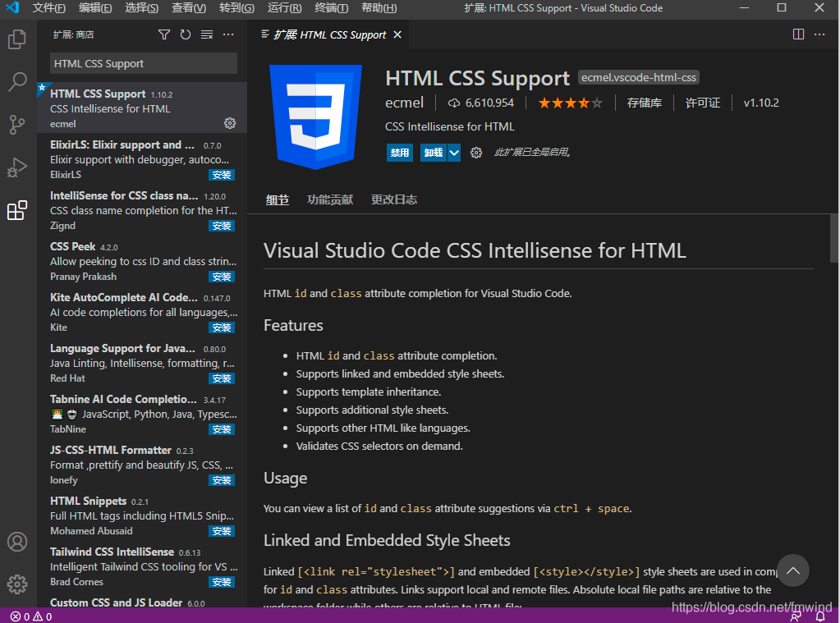Screen dimensions: 840x623
Task: Open the 终端(T) menu
Action: (x=331, y=8)
